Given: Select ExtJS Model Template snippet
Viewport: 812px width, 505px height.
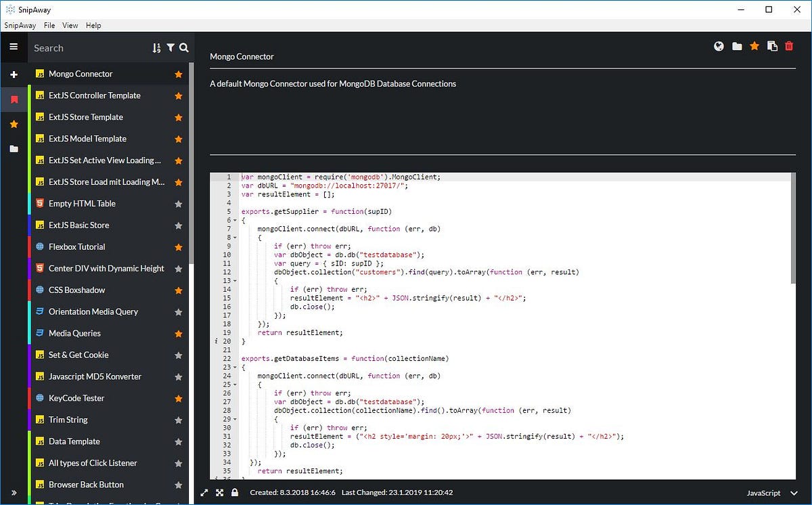Looking at the screenshot, I should [109, 139].
